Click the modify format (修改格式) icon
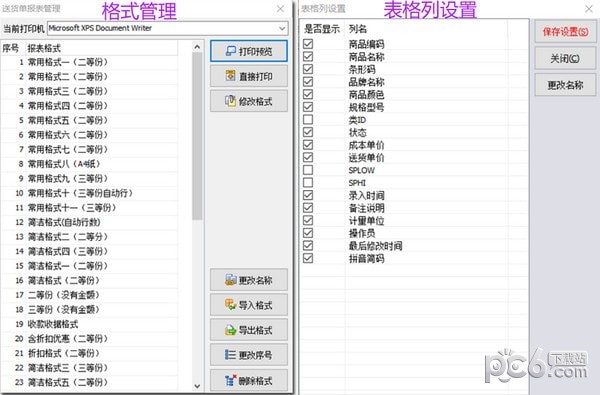The width and height of the screenshot is (600, 395). (x=230, y=101)
